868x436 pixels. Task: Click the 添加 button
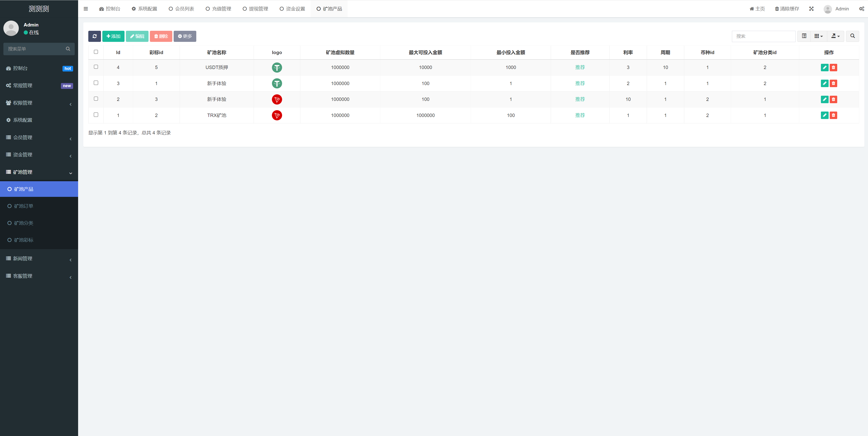pyautogui.click(x=113, y=36)
